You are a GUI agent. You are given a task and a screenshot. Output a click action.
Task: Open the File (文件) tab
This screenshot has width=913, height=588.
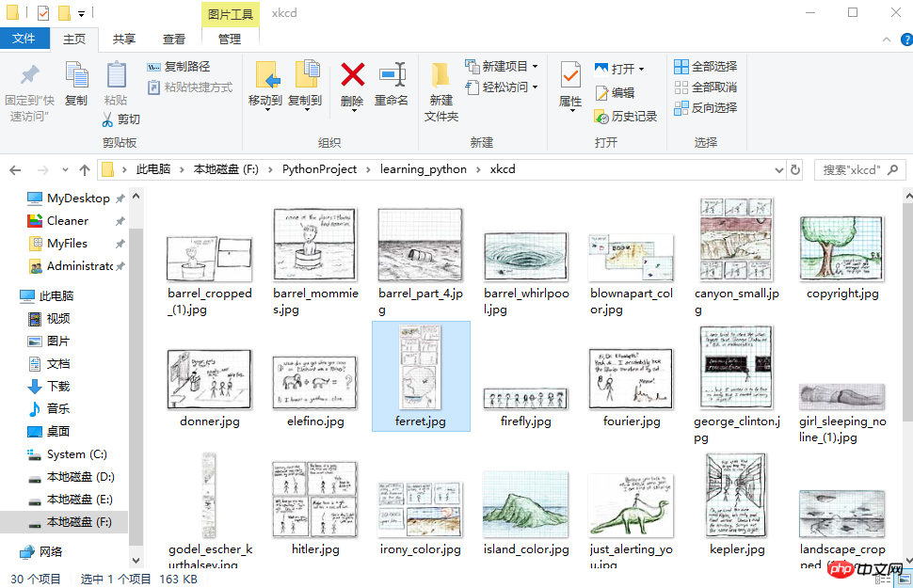[24, 39]
